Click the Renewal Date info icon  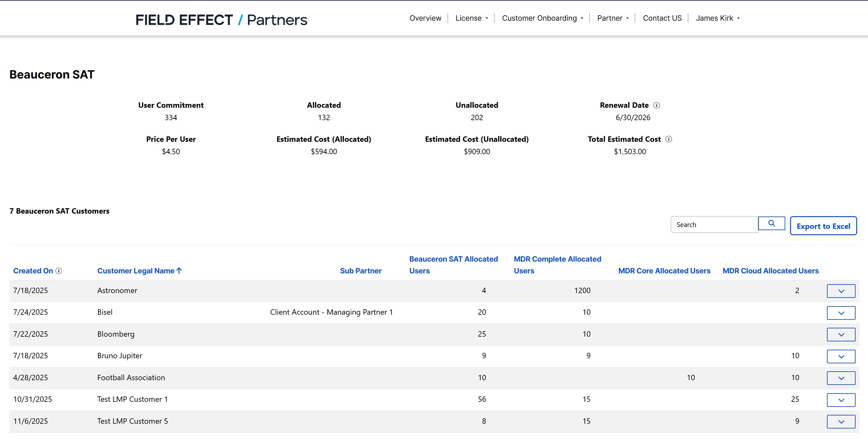tap(656, 105)
